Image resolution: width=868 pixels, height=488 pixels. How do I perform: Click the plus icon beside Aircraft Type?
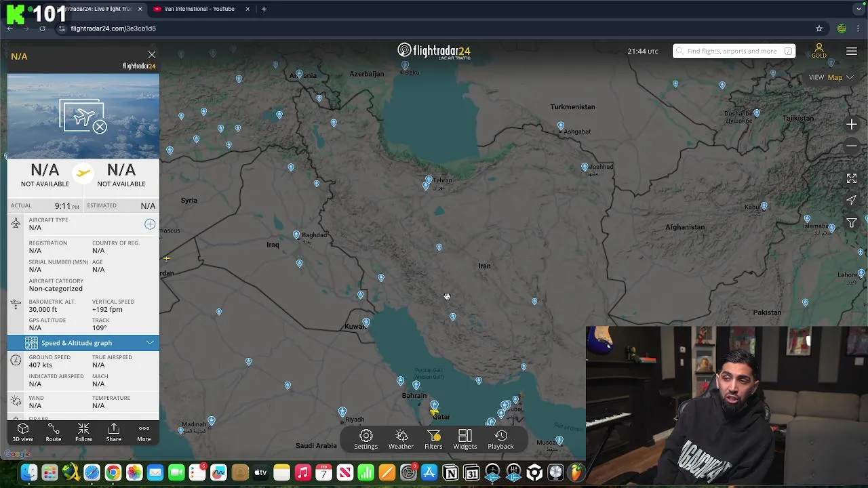150,224
